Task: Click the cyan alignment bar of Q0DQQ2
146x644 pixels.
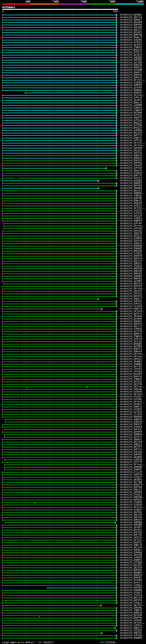Action: click(x=51, y=181)
